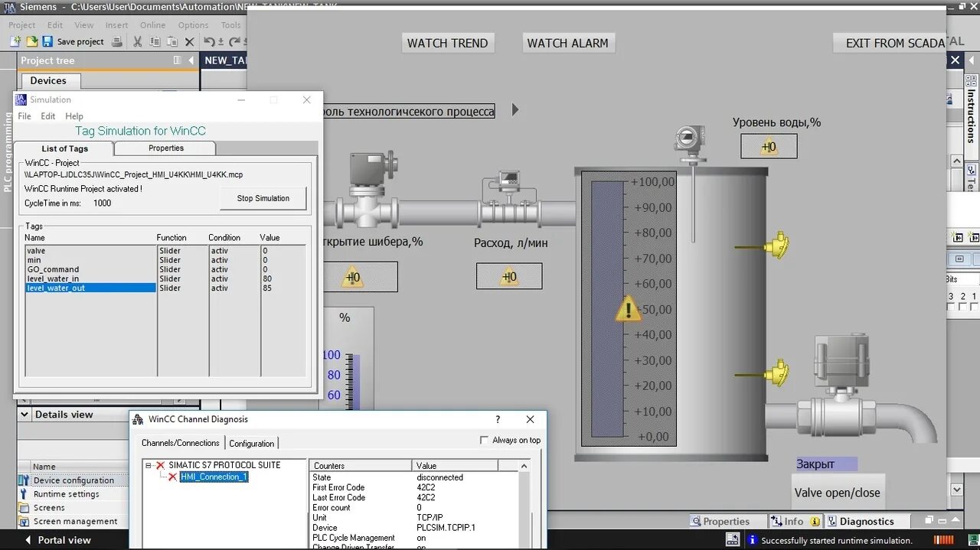980x550 pixels.
Task: Click scroll-up arrow in Counters list
Action: point(524,465)
